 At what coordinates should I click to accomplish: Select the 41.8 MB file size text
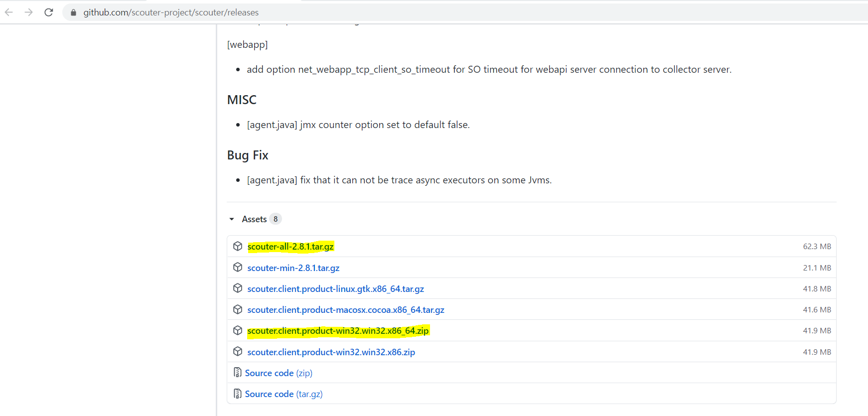(817, 289)
